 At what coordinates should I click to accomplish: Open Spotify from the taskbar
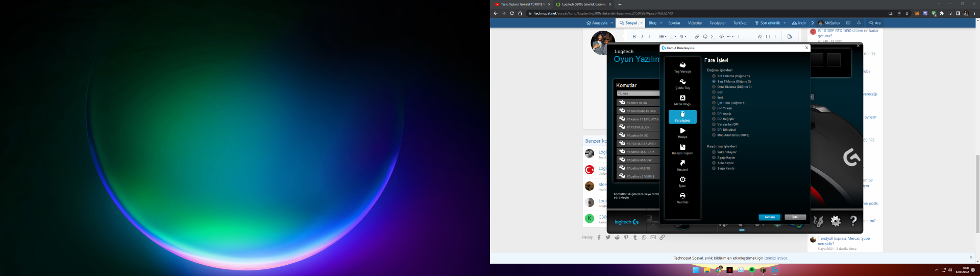[752, 270]
